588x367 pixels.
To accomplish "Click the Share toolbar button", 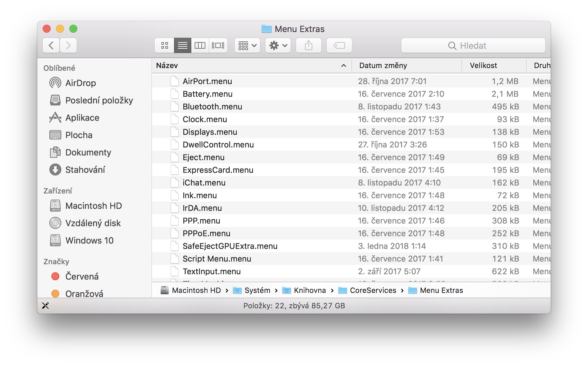I will point(308,45).
